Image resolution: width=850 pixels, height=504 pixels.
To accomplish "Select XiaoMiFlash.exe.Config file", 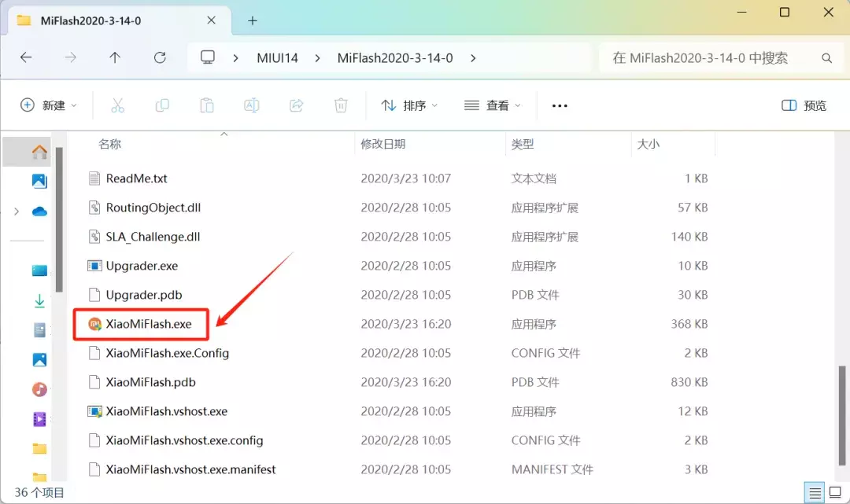I will point(168,353).
